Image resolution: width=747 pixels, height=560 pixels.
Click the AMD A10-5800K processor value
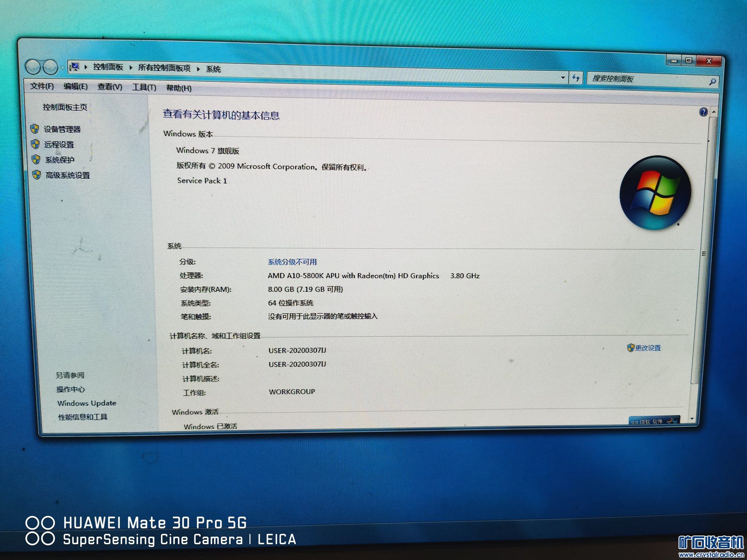pos(353,276)
